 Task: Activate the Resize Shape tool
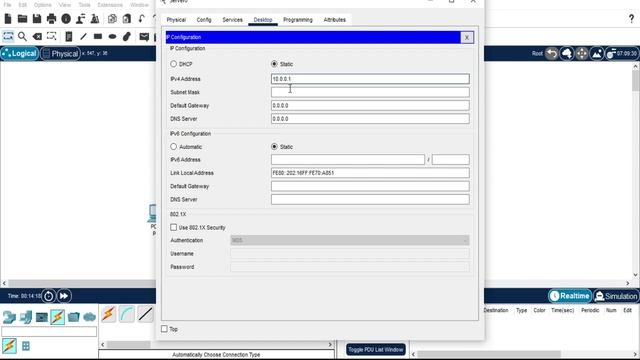tap(51, 36)
